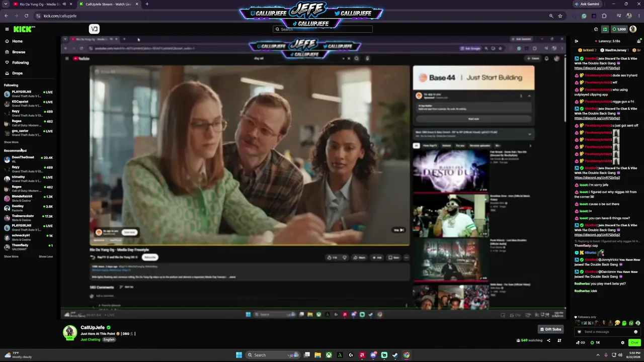Click CallUpJefe streamer avatar
This screenshot has height=362, width=644.
(x=70, y=332)
